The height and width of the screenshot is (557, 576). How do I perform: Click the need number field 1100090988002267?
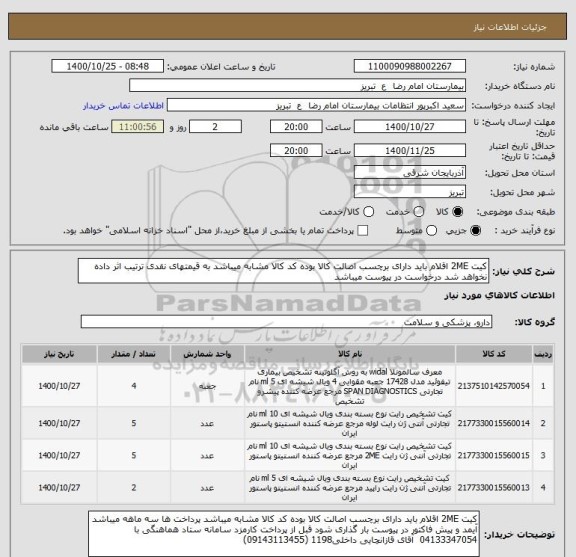click(x=410, y=67)
